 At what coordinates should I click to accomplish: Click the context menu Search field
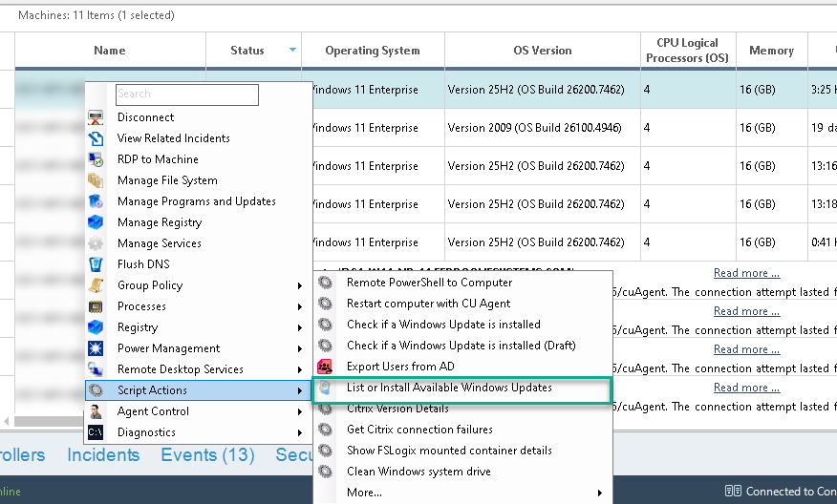(x=187, y=94)
